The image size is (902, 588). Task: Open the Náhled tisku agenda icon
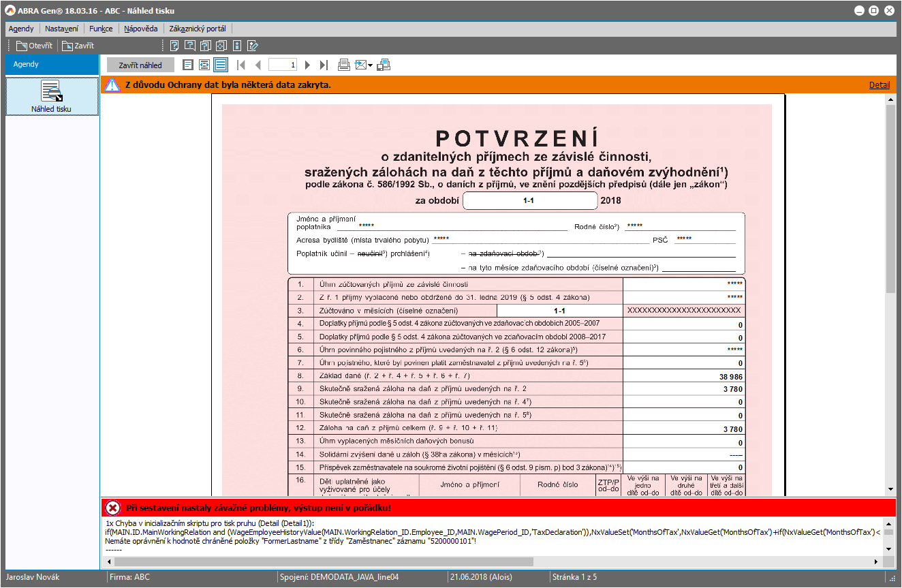(52, 96)
